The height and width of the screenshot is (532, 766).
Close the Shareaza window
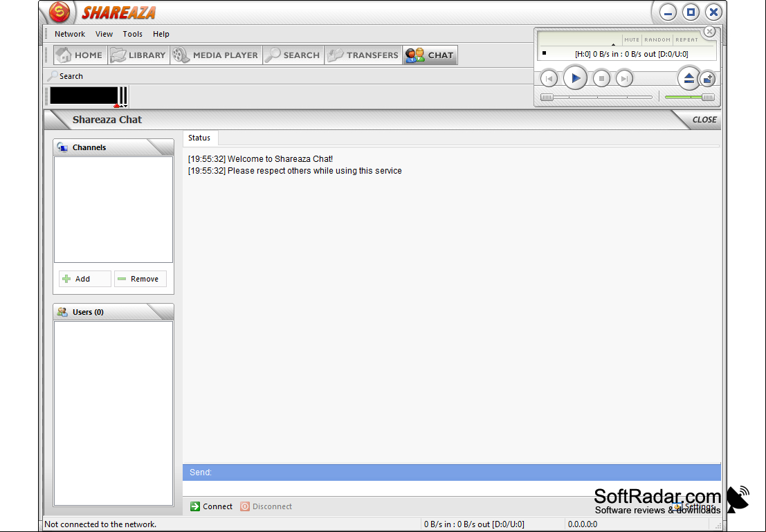[713, 12]
